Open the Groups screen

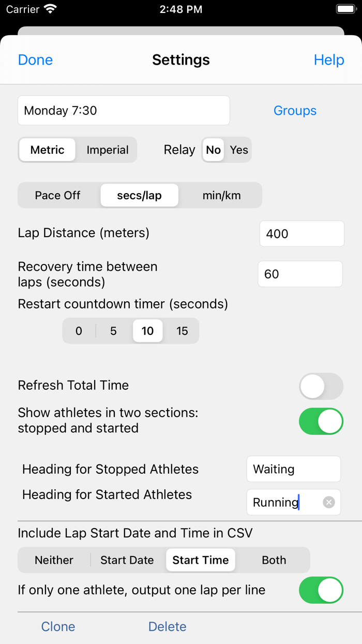[x=295, y=110]
